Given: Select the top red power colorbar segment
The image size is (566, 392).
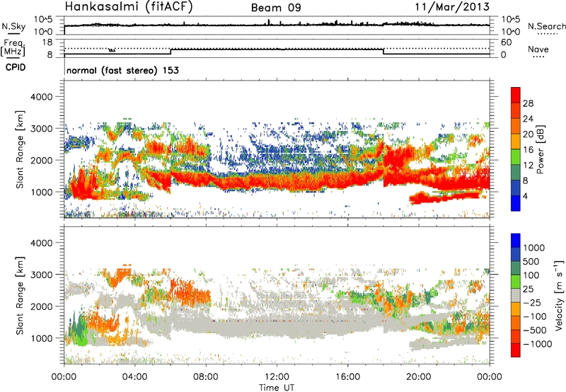Looking at the screenshot, I should click(516, 95).
